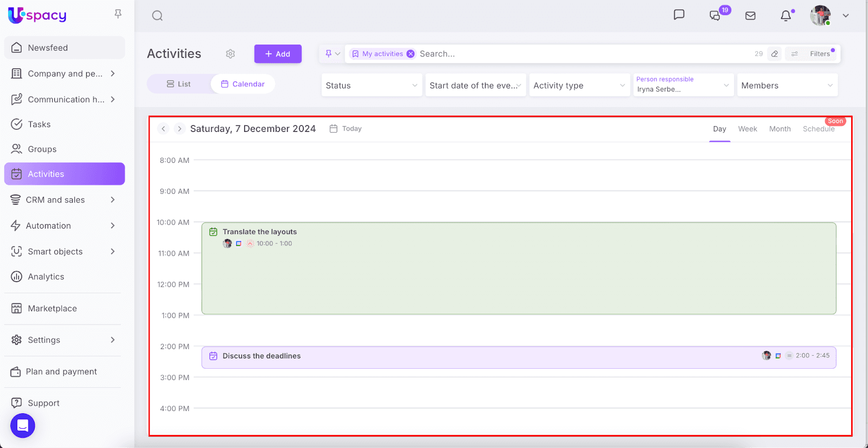This screenshot has width=868, height=448.
Task: Switch to the Week tab
Action: 747,129
